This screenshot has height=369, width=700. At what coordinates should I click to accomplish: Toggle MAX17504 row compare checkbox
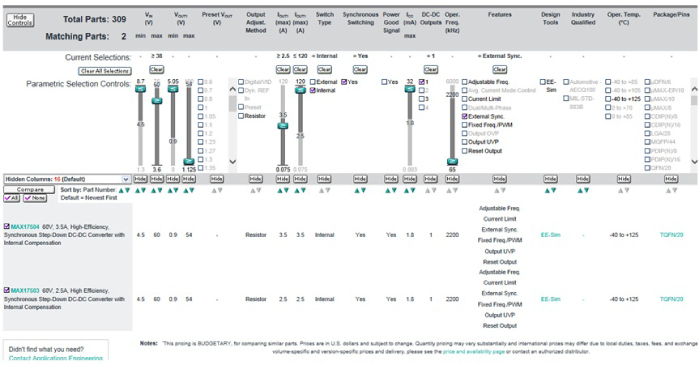tap(6, 227)
